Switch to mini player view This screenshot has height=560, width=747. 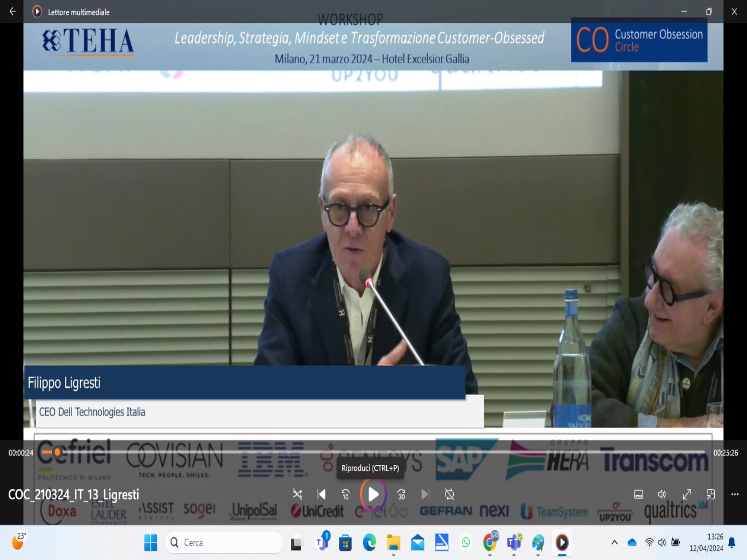[711, 494]
